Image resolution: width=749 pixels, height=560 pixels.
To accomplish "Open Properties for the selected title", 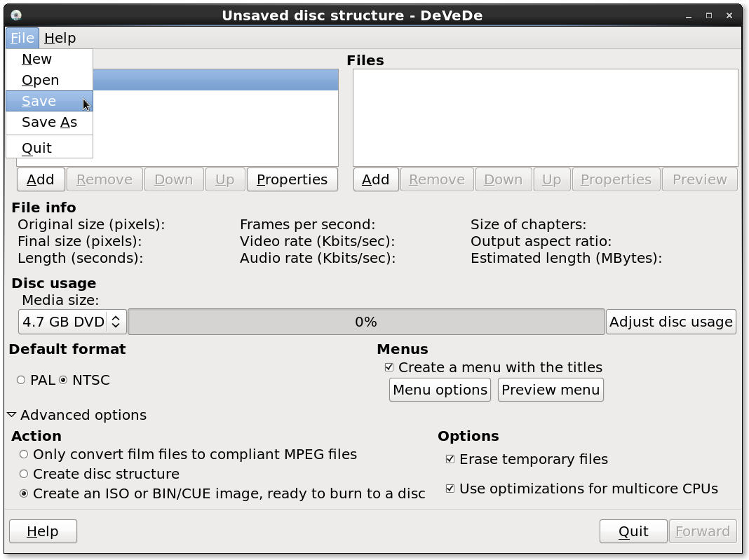I will coord(292,179).
